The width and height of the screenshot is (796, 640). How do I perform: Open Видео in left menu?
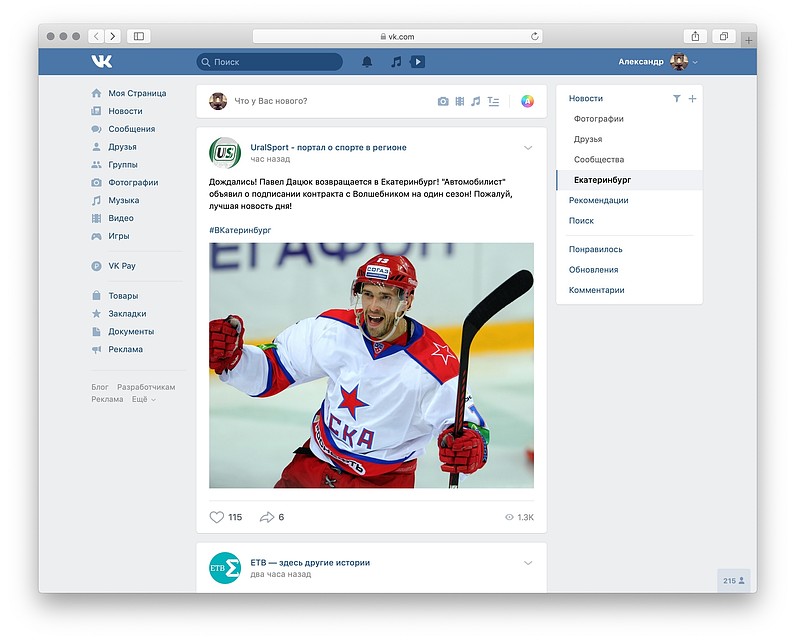[113, 218]
